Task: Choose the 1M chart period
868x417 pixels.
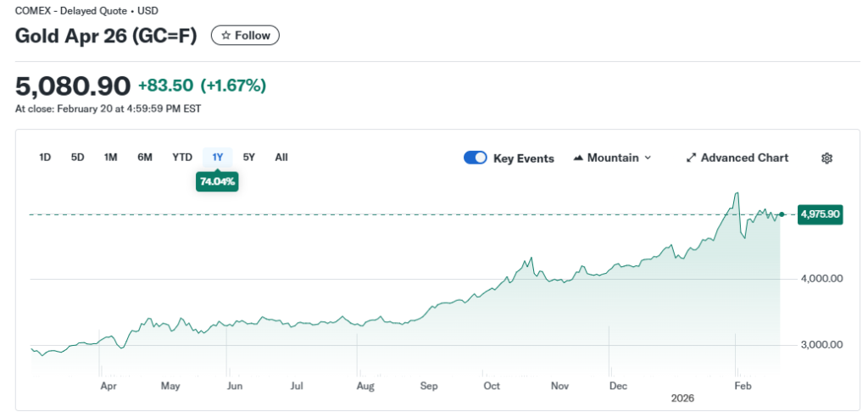Action: tap(110, 157)
